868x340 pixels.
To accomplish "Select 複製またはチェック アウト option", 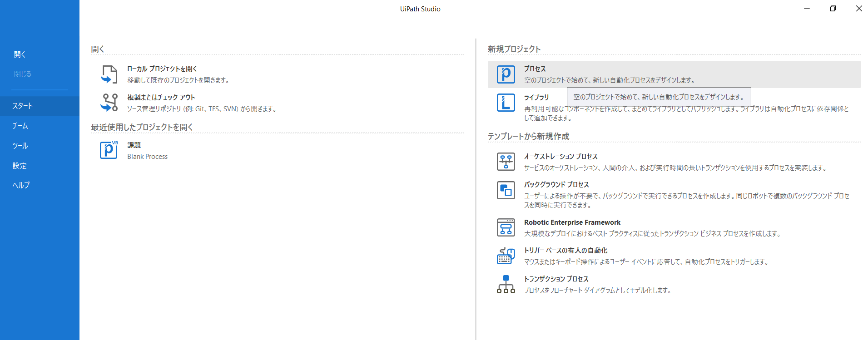I will click(x=161, y=98).
